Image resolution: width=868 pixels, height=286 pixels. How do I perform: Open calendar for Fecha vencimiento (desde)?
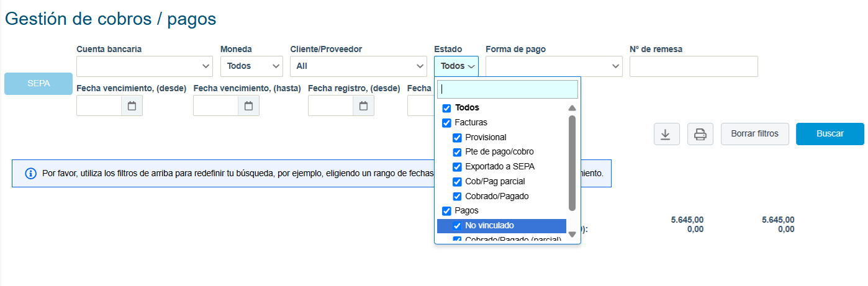132,106
